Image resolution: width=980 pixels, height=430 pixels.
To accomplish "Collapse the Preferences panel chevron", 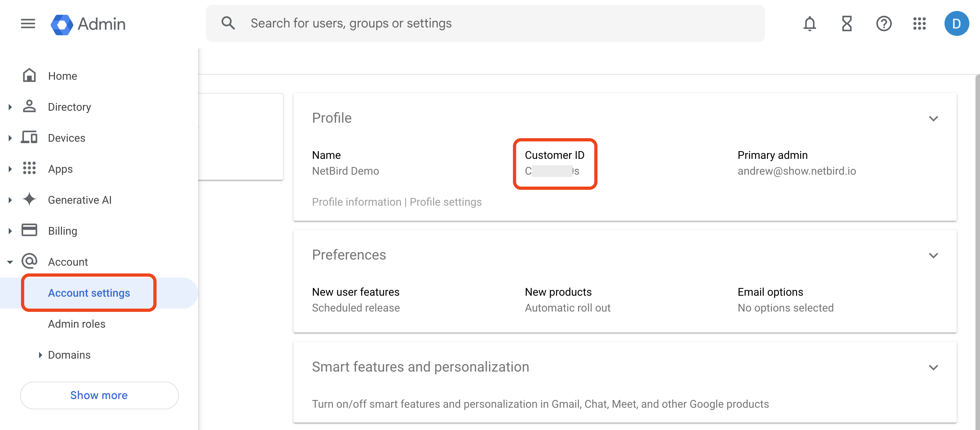I will pos(933,255).
